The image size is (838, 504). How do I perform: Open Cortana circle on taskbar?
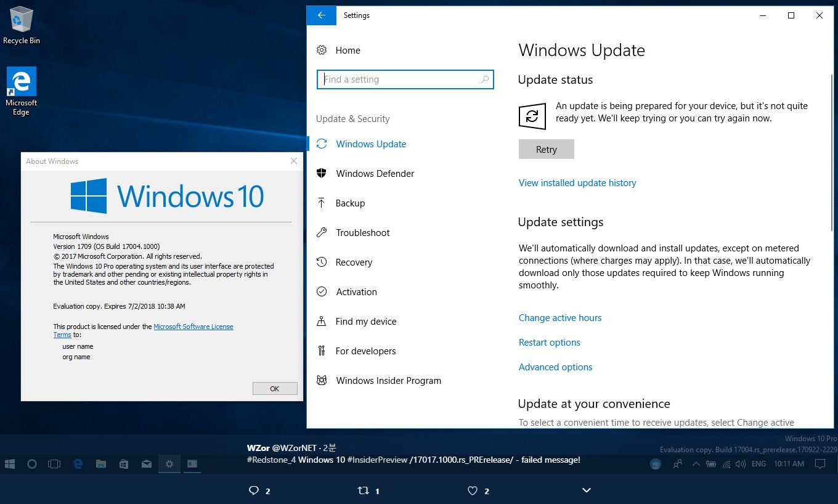tap(32, 464)
